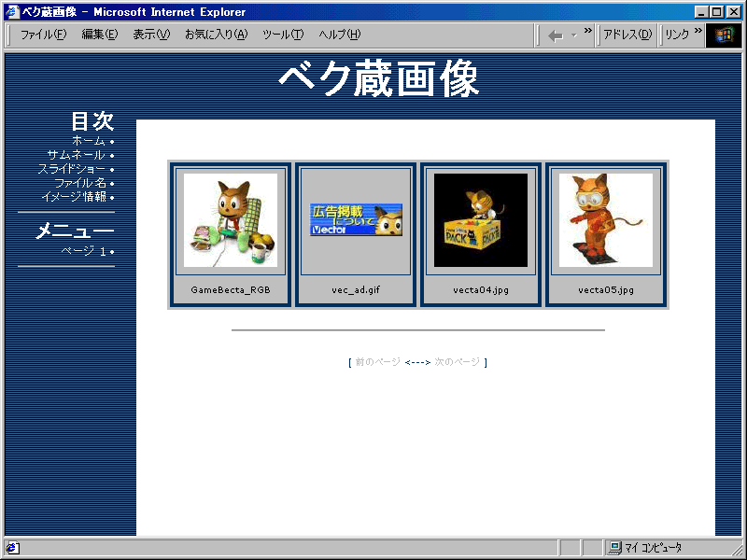Open the ファイル名 sidebar link

[80, 183]
